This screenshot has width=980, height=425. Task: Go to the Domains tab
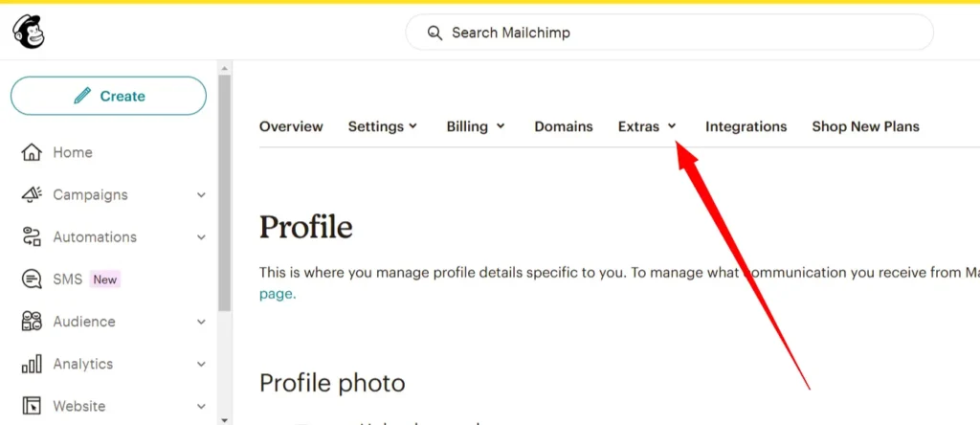pyautogui.click(x=564, y=126)
